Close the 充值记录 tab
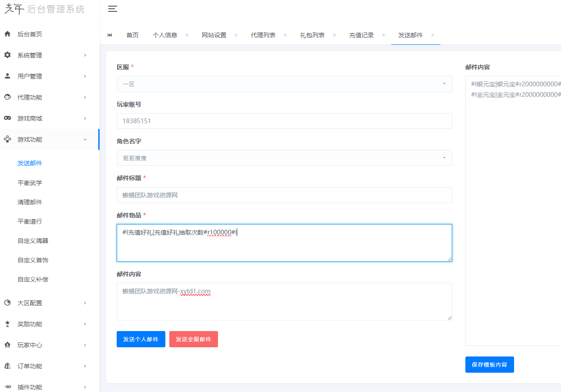This screenshot has width=561, height=392. 383,35
